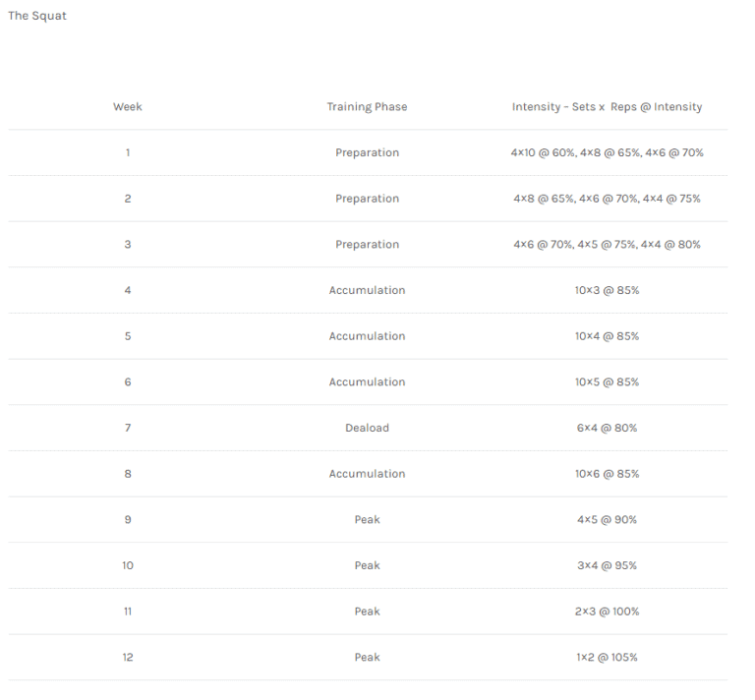The height and width of the screenshot is (700, 755).
Task: Click the "2×3 @ 100%" cell
Action: 607,612
